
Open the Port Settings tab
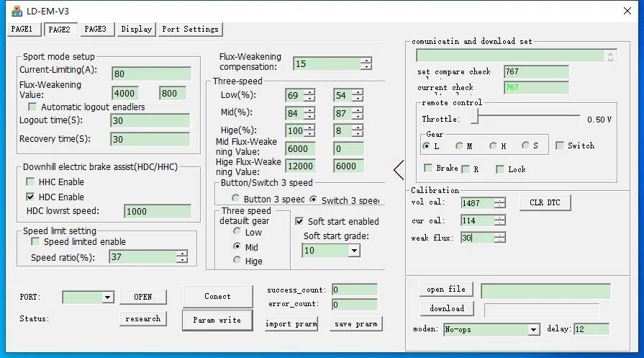coord(190,30)
